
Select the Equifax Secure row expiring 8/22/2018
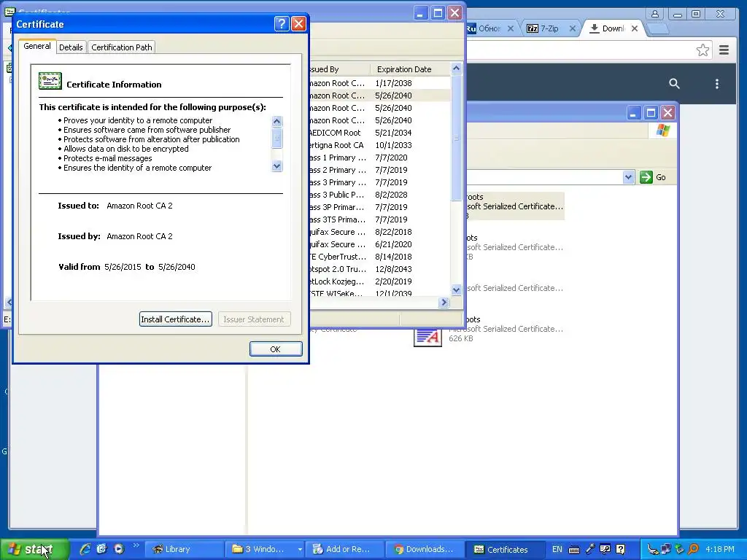tap(379, 231)
